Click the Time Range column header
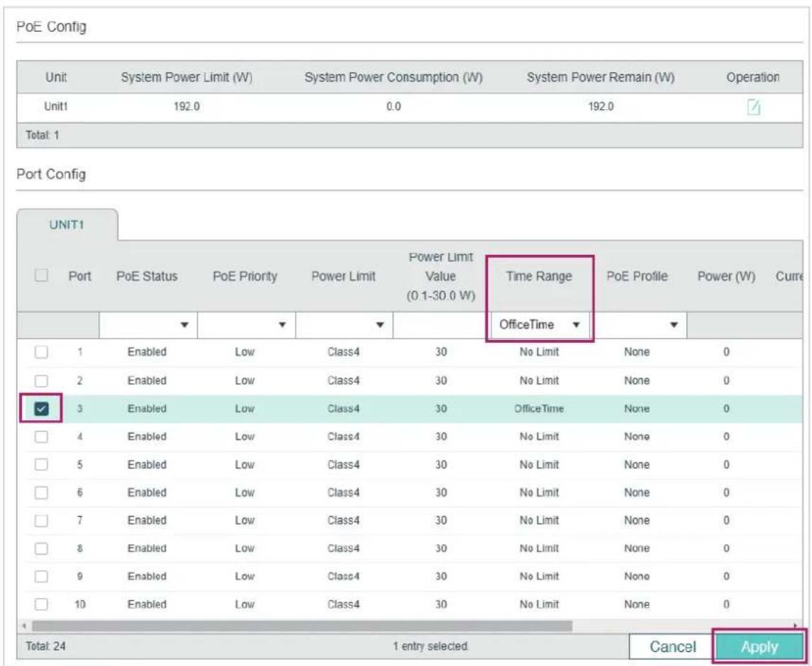This screenshot has width=812, height=666. pyautogui.click(x=539, y=276)
